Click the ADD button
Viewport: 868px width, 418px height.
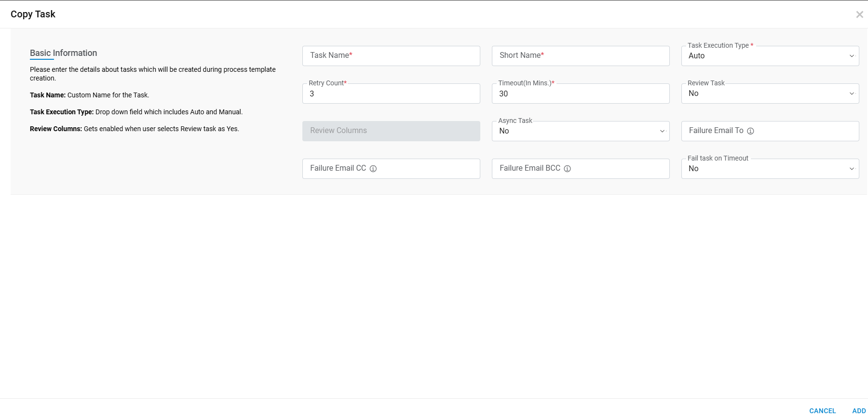[x=859, y=411]
